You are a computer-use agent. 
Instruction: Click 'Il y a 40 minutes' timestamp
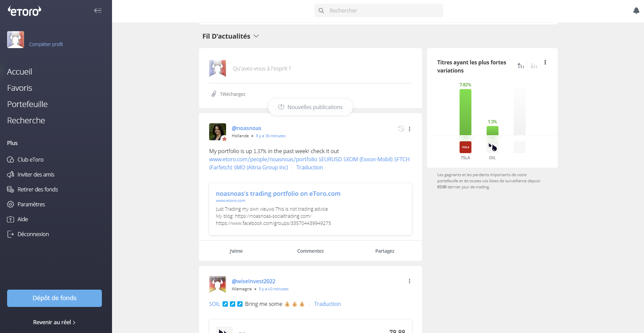pyautogui.click(x=274, y=289)
